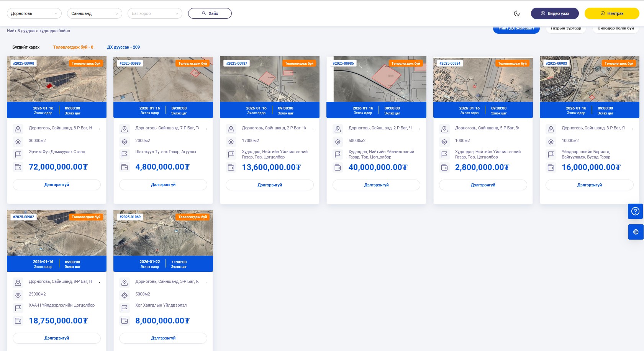The height and width of the screenshot is (351, 644).
Task: Click area target icon on 2000м2 listing
Action: click(125, 142)
